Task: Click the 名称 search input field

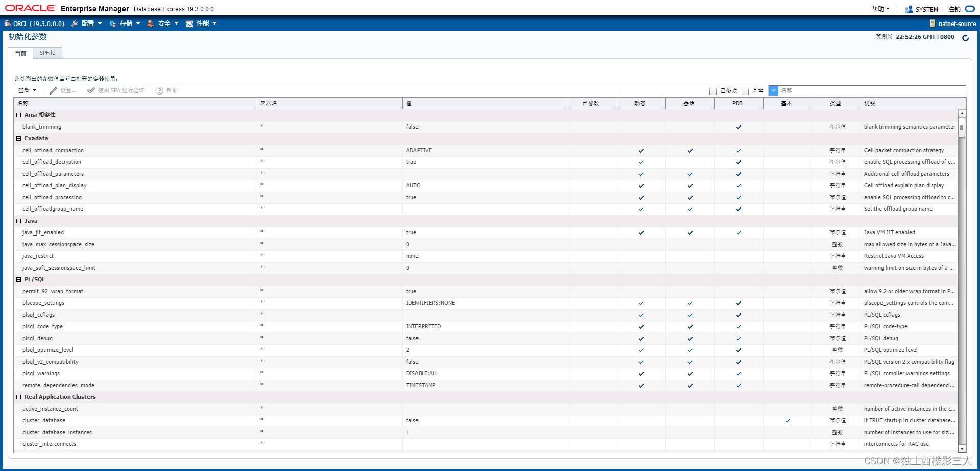Action: 872,90
